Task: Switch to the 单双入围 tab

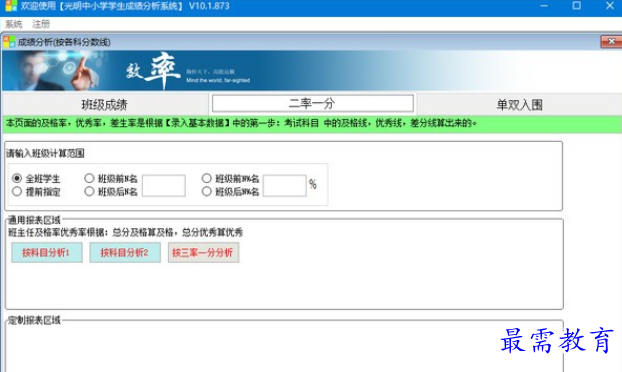Action: pyautogui.click(x=519, y=105)
